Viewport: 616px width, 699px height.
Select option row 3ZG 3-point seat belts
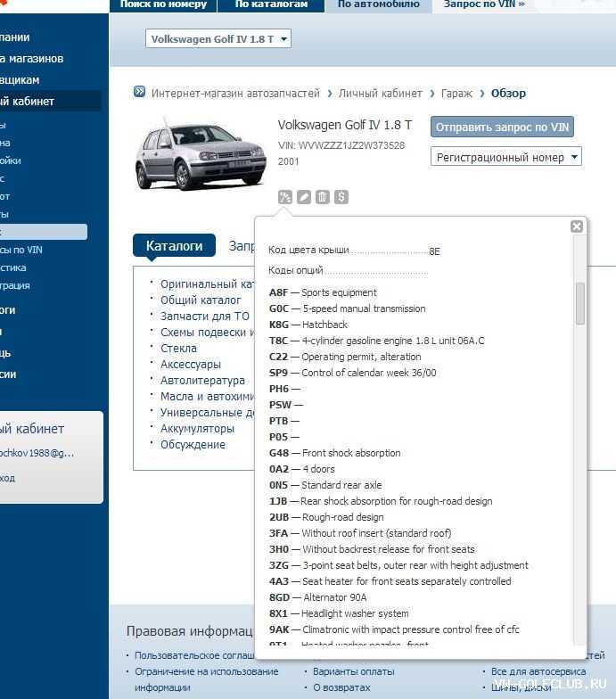click(398, 565)
